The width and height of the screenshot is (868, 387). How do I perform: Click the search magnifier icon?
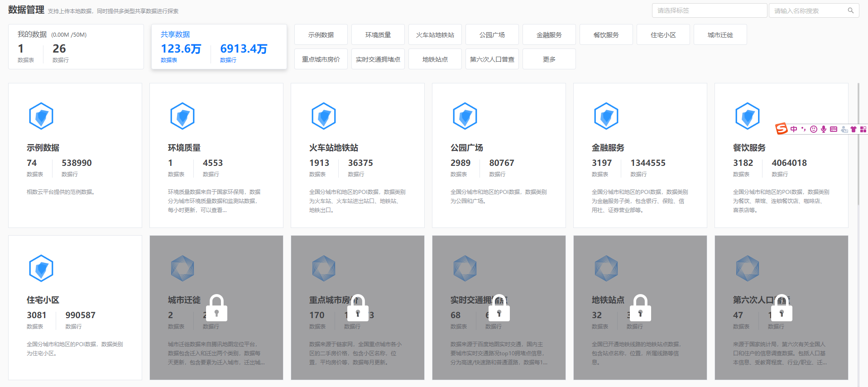pos(851,10)
